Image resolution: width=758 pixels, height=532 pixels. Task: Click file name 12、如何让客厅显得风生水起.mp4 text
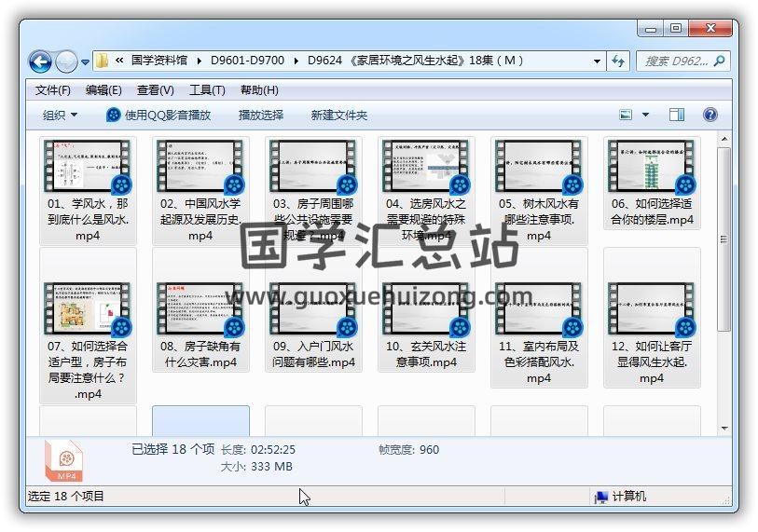coord(652,361)
